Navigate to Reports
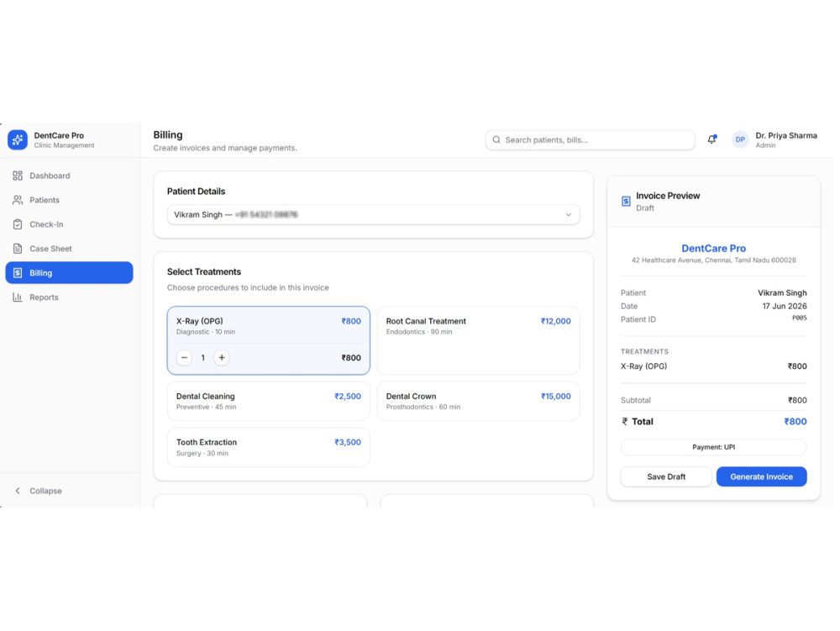The width and height of the screenshot is (840, 631). click(x=69, y=297)
